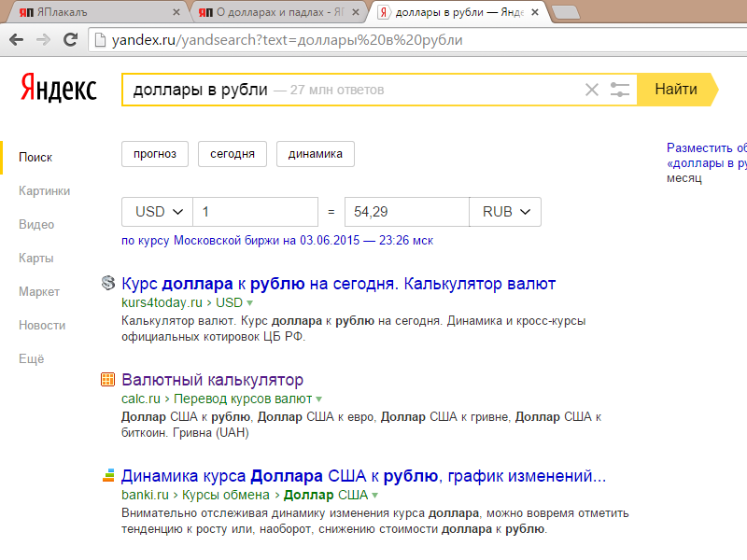Image resolution: width=747 pixels, height=560 pixels.
Task: Expand USD currency dropdown
Action: pos(157,212)
